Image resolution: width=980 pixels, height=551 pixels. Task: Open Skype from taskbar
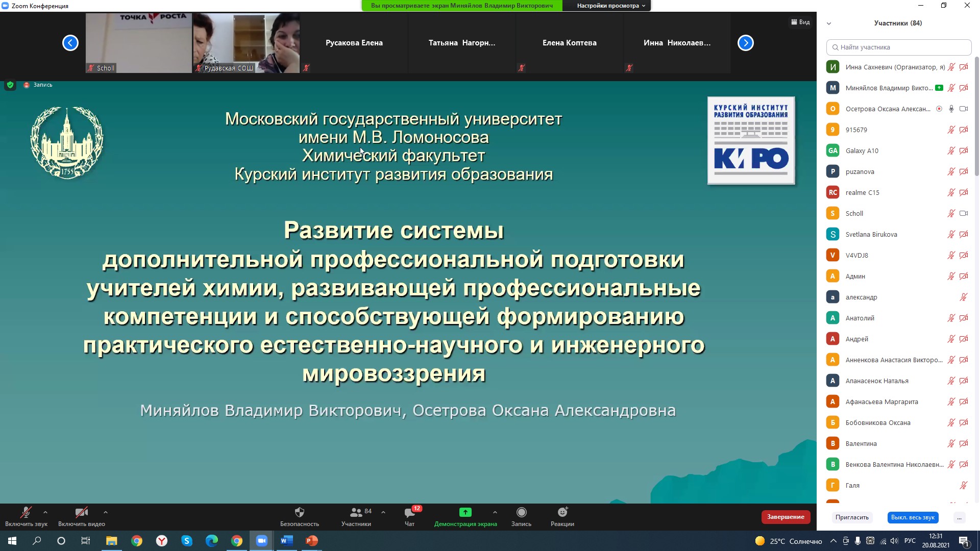[187, 541]
